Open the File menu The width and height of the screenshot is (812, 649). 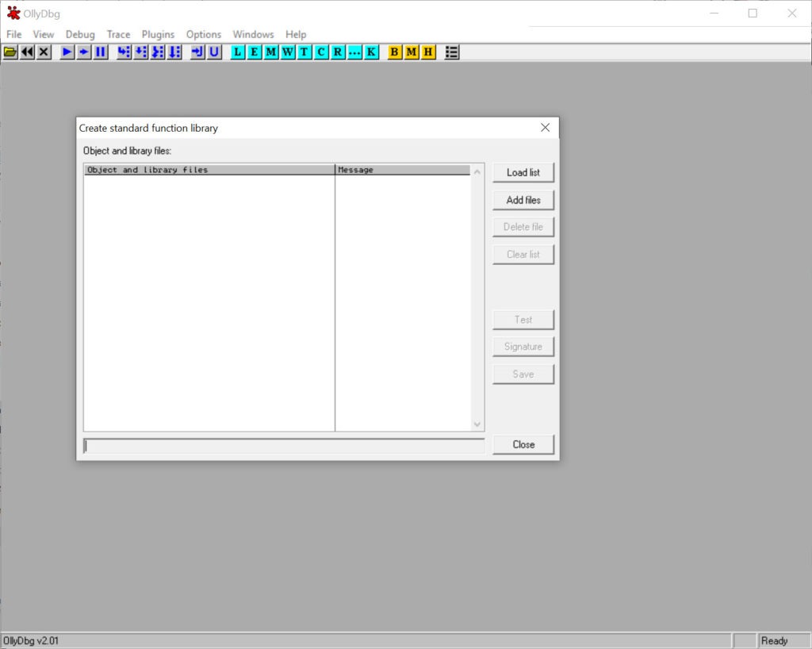[x=14, y=34]
